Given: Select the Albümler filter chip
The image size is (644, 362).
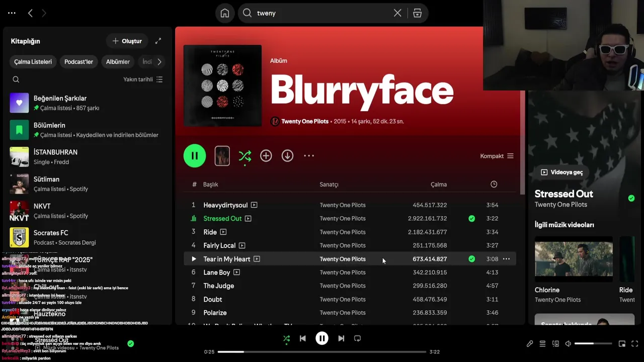Looking at the screenshot, I should (118, 62).
